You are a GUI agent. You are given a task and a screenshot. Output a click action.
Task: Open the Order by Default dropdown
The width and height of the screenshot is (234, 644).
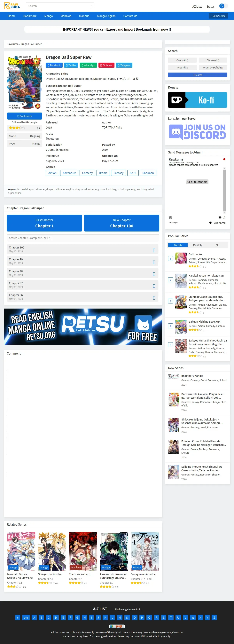coord(213,67)
